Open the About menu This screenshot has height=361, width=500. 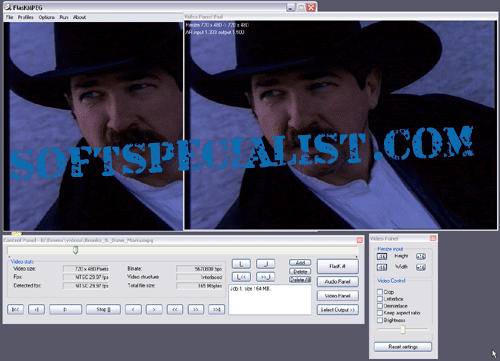pos(79,17)
